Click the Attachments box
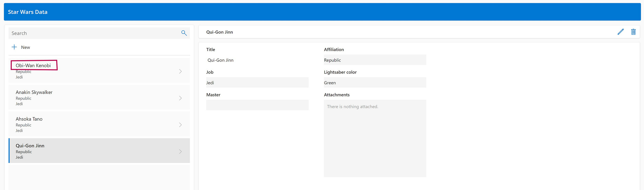Screen dimensions: 644x190 [375, 138]
